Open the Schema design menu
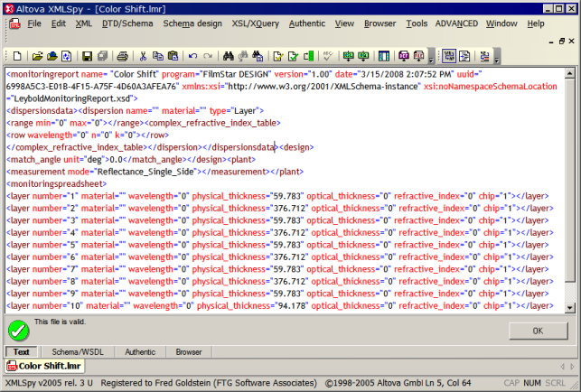This screenshot has height=392, width=581. click(x=192, y=23)
